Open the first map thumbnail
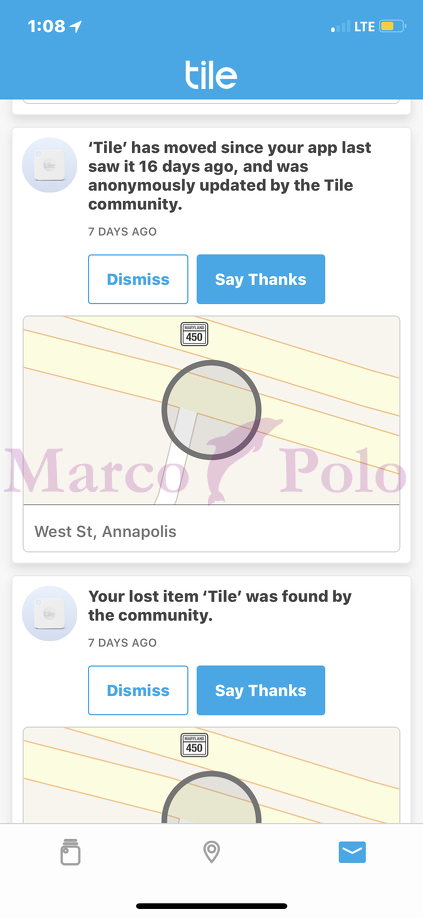Viewport: 423px width, 918px height. (211, 410)
